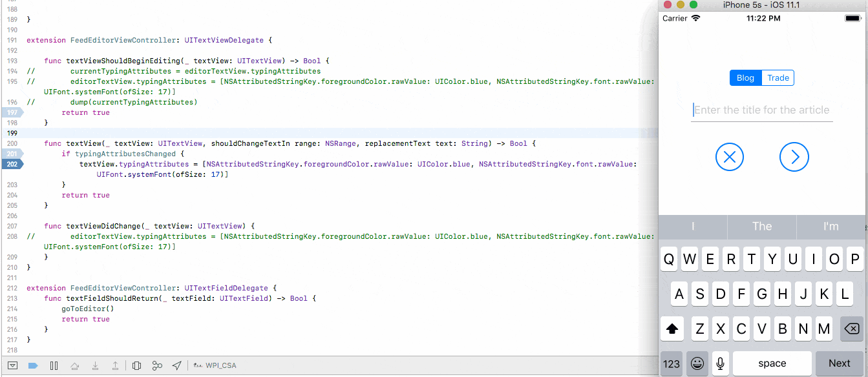Screen dimensions: 868x377
Task: Open Debug Memory Graph
Action: tap(157, 365)
